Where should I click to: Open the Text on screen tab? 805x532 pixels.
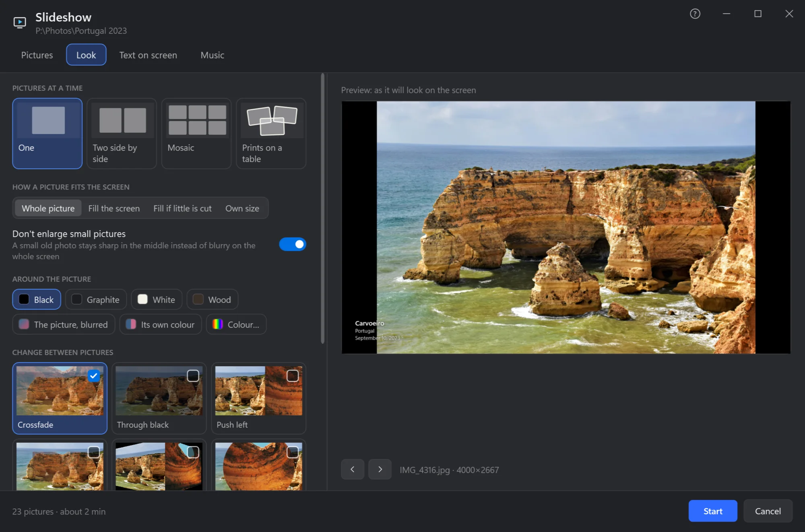148,55
